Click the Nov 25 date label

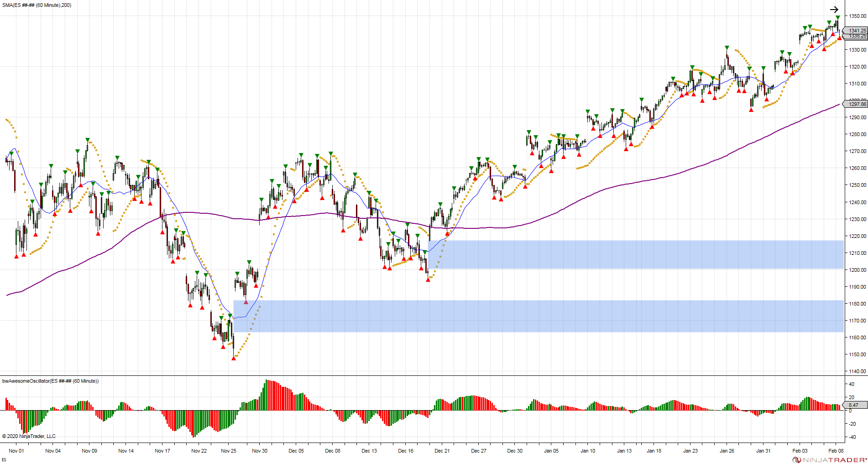pos(229,451)
